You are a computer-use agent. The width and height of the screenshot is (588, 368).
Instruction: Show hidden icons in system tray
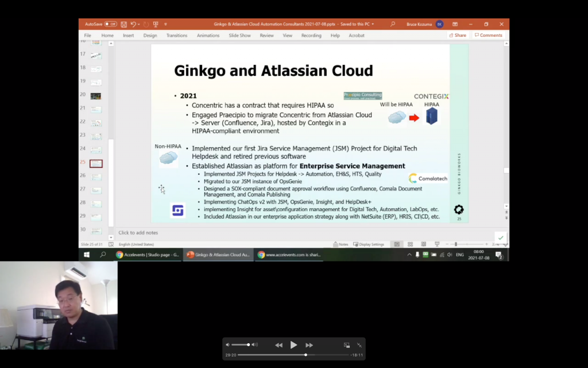coord(409,255)
